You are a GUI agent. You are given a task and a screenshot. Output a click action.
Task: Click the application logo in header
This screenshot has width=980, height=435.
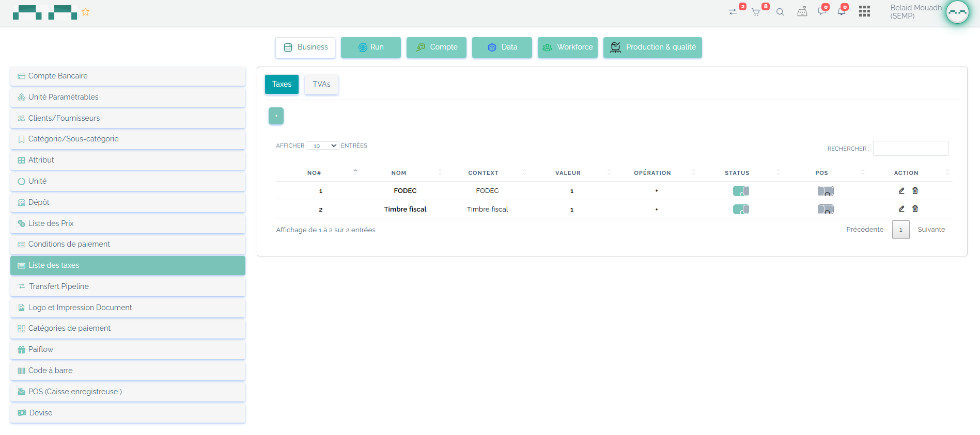click(x=45, y=12)
